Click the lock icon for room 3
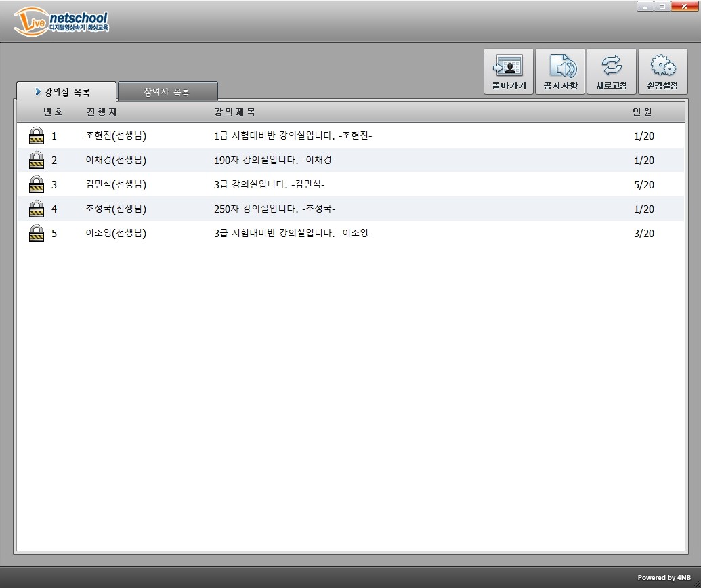 (x=37, y=185)
